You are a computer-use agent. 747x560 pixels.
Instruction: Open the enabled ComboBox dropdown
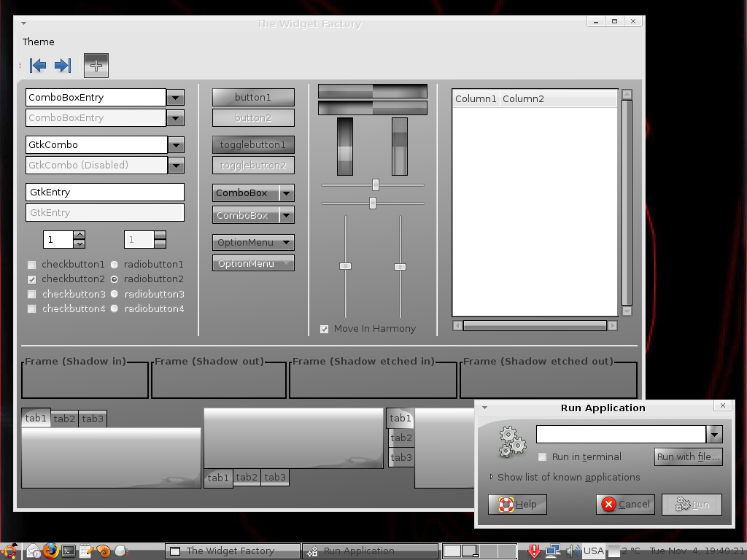[253, 192]
